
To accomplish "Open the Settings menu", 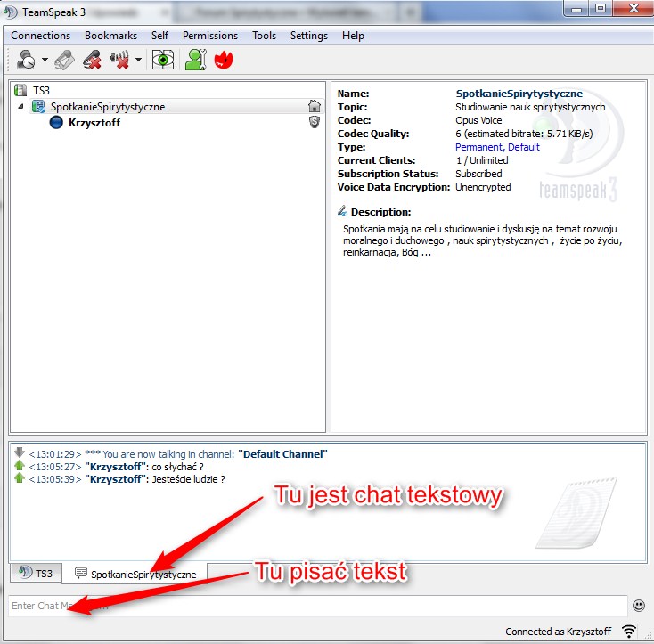I will tap(309, 36).
